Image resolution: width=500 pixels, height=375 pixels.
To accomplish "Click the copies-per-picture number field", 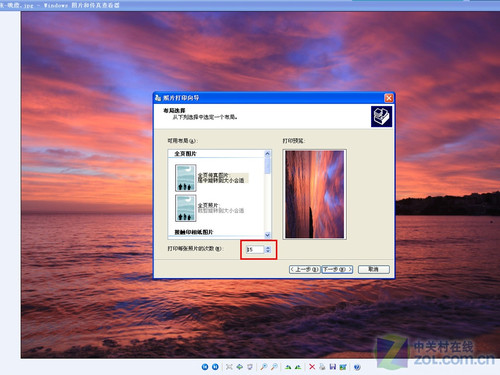I will (255, 249).
